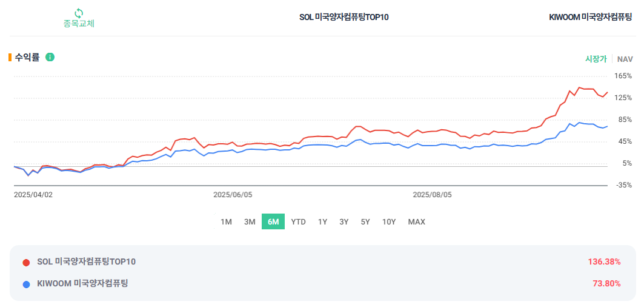
Task: Click the blue KIWOOM legend dot
Action: (x=26, y=284)
